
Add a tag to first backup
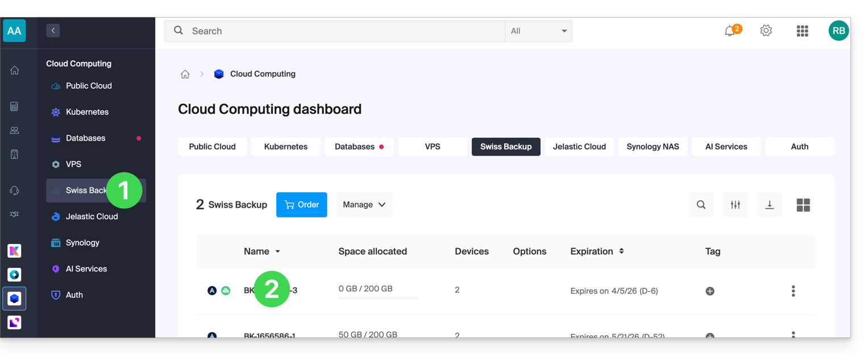[709, 291]
